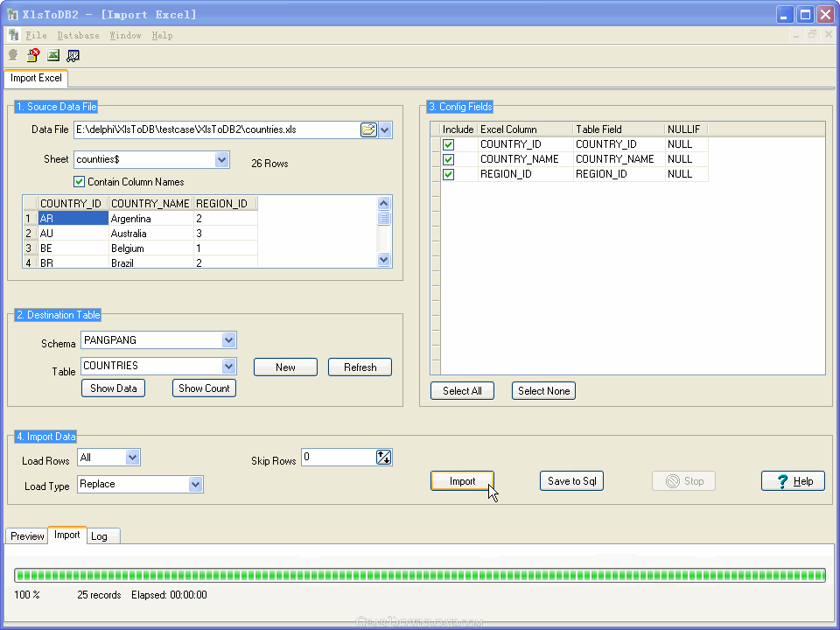Select the Import bottom tab
840x630 pixels.
point(67,535)
